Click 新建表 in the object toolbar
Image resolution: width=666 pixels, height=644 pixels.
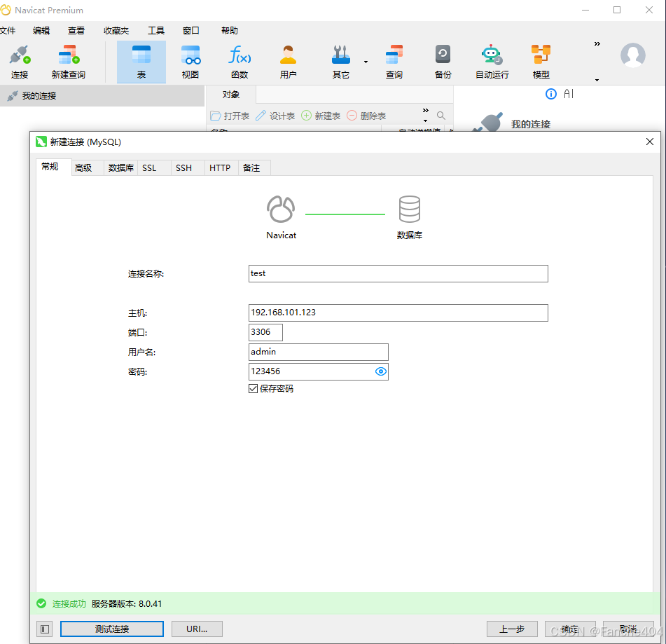click(x=321, y=116)
